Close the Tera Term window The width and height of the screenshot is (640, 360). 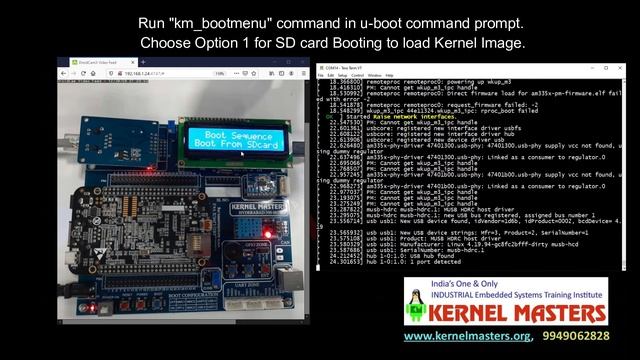[x=620, y=68]
